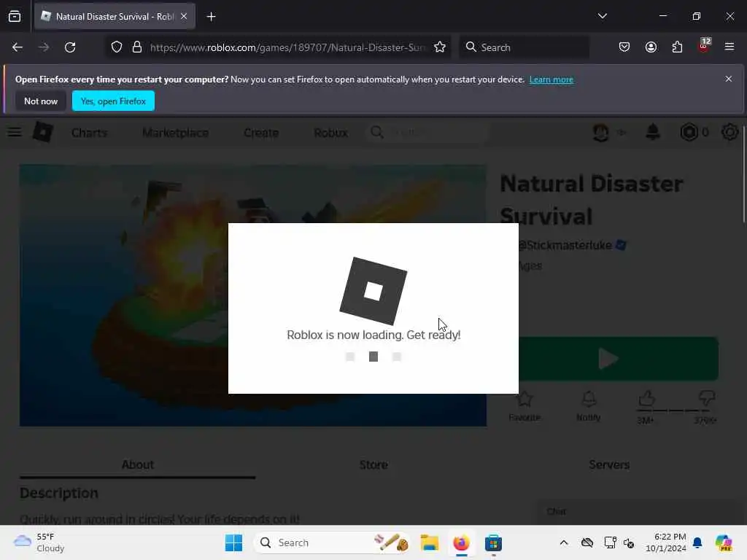
Task: Switch to the Servers tab
Action: [x=609, y=464]
